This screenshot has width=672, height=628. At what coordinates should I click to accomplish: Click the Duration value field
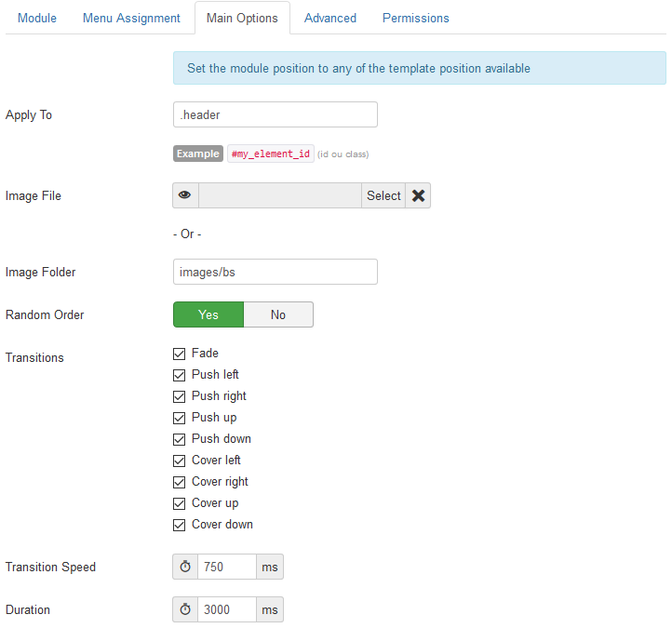(x=226, y=609)
